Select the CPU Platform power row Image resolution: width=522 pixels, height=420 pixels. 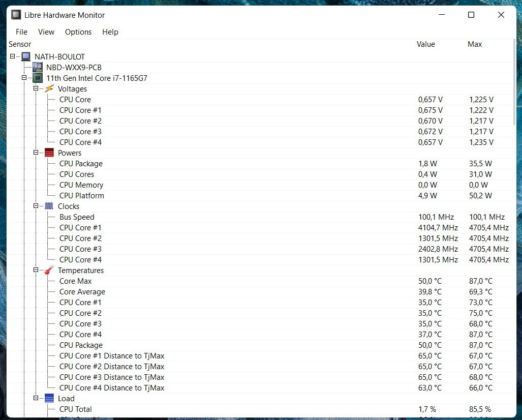point(260,196)
